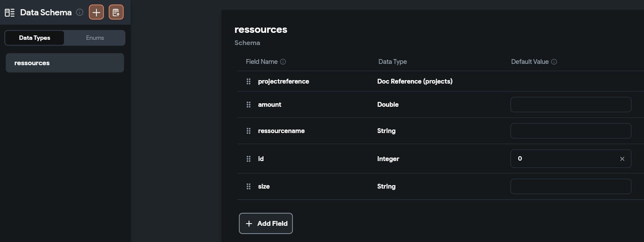
Task: Select ressources in the data types list
Action: click(x=64, y=63)
